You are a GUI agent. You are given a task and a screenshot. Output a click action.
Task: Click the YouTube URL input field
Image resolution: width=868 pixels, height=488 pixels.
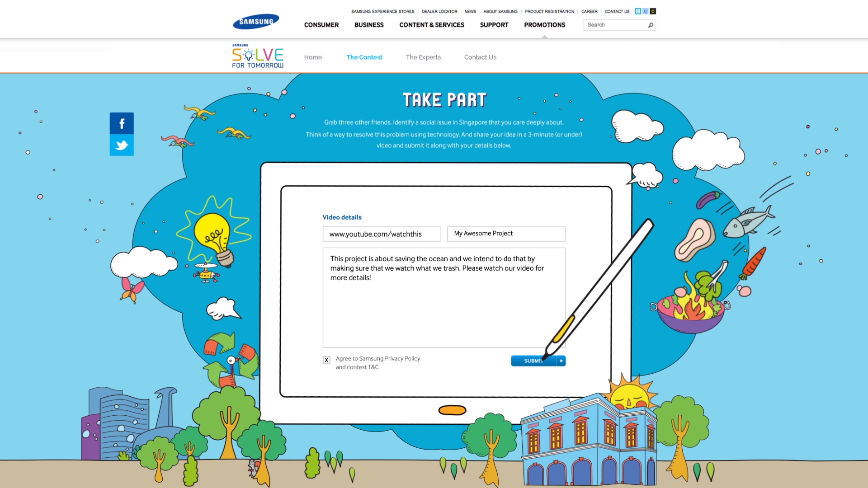(x=382, y=234)
